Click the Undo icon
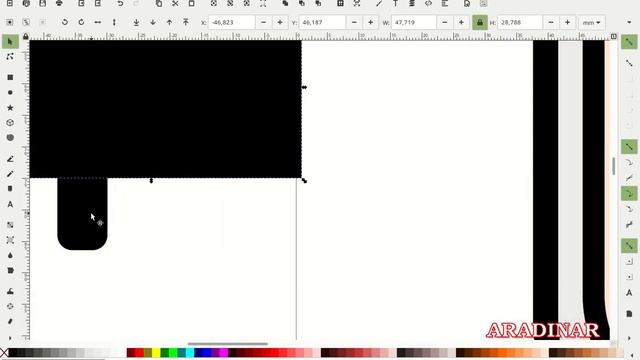 [120, 4]
